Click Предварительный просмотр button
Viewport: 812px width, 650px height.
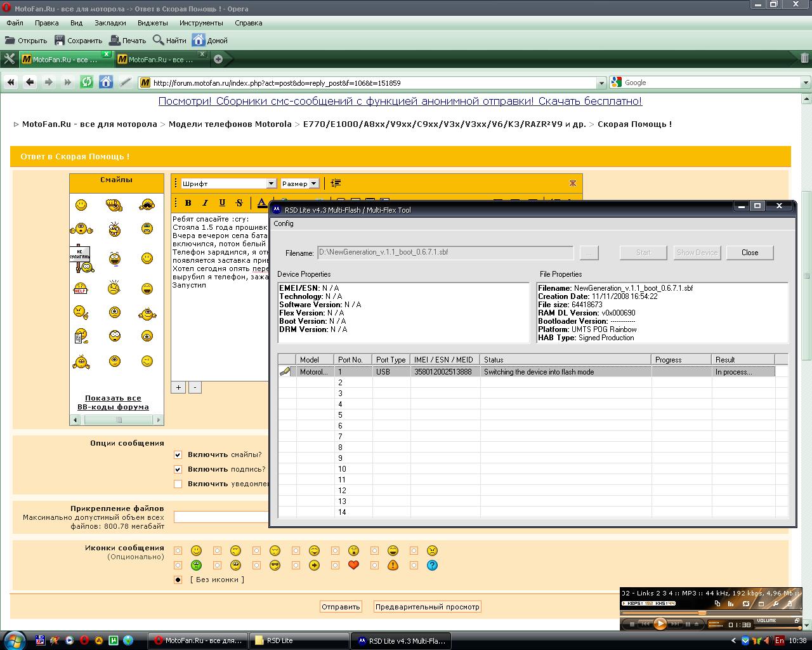click(428, 607)
